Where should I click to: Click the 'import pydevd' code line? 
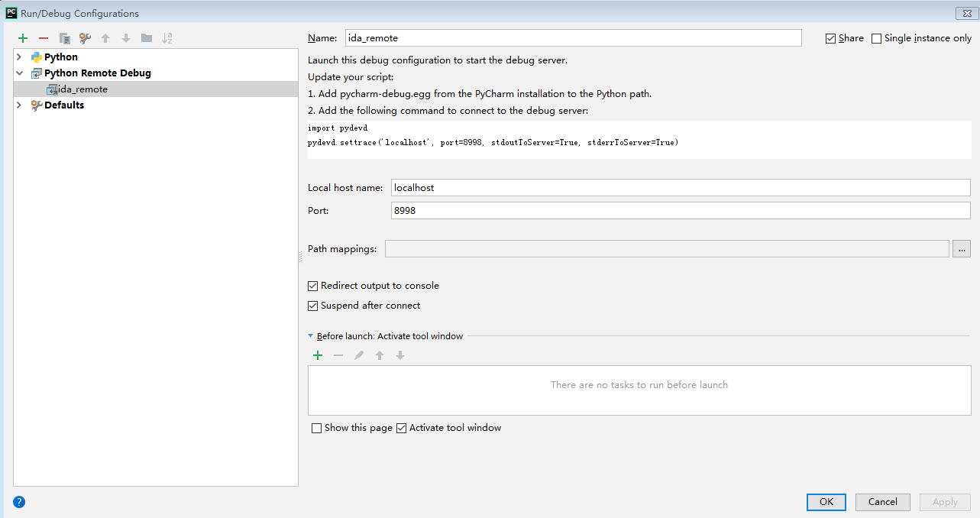point(338,128)
